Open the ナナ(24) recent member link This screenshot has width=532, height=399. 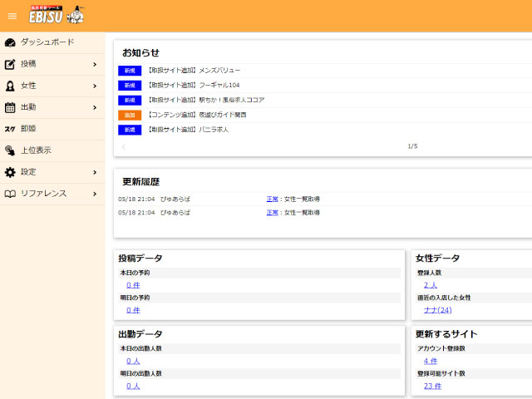(437, 310)
